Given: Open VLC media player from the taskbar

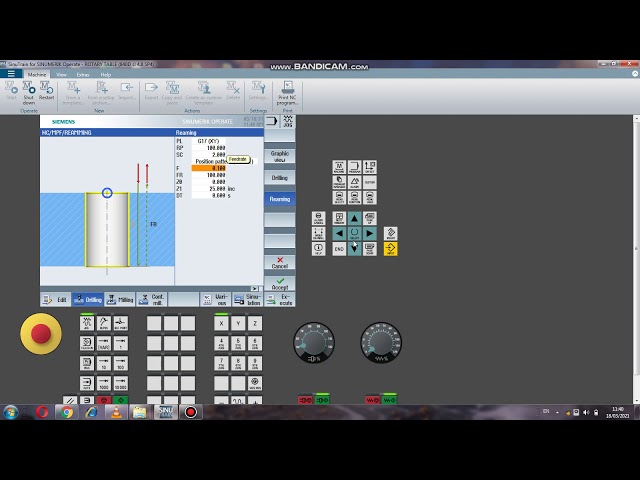Looking at the screenshot, I should (x=116, y=412).
